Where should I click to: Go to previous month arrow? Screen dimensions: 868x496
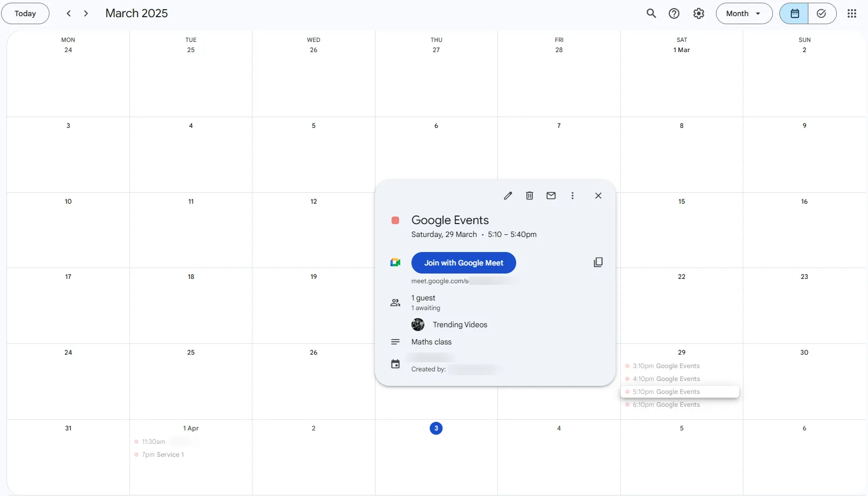click(69, 13)
